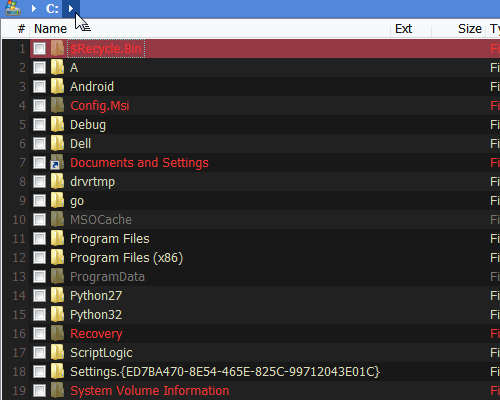Screen dimensions: 500x400
Task: Click the Android folder icon
Action: point(57,86)
